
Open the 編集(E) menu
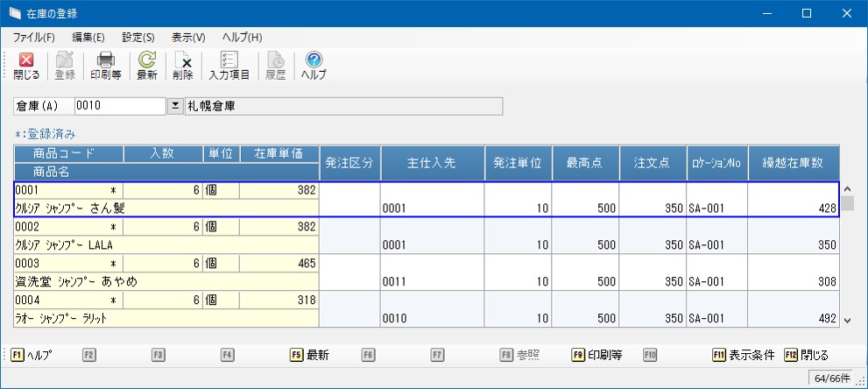pyautogui.click(x=88, y=38)
